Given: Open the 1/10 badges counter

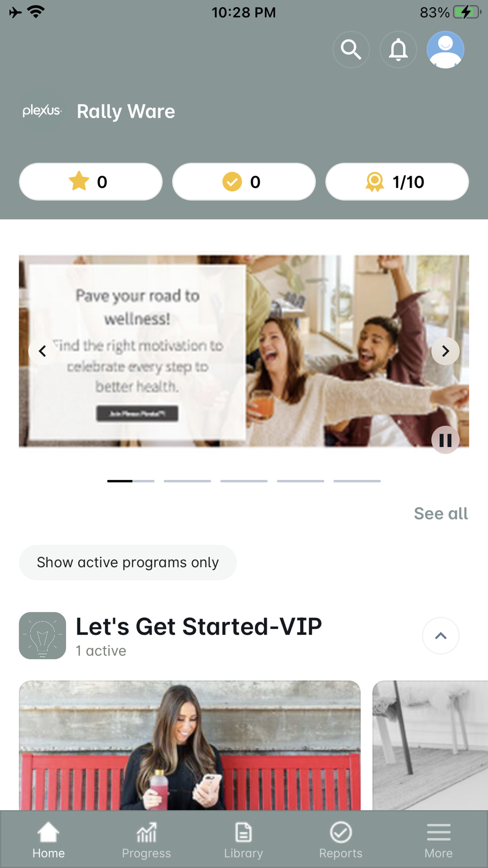Looking at the screenshot, I should (397, 182).
